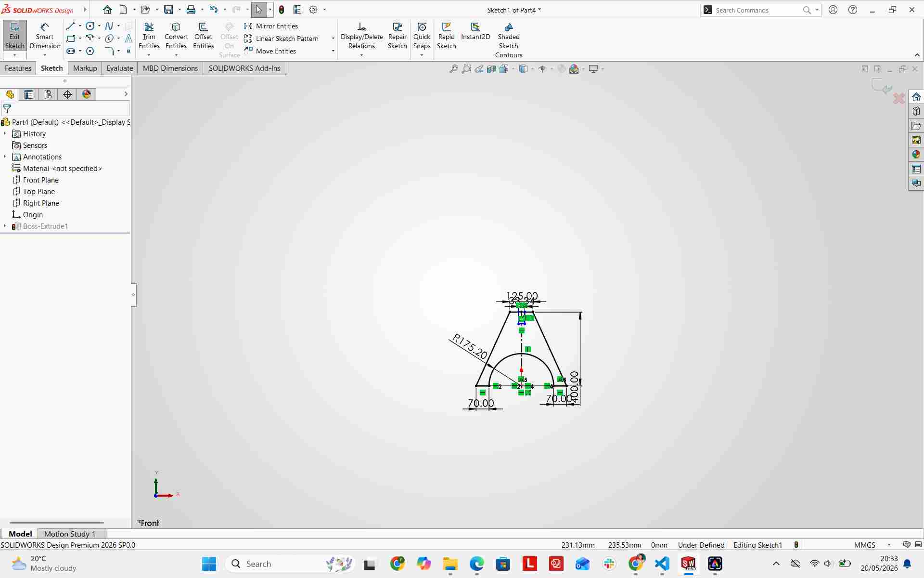
Task: Click Move Entities
Action: coord(270,51)
